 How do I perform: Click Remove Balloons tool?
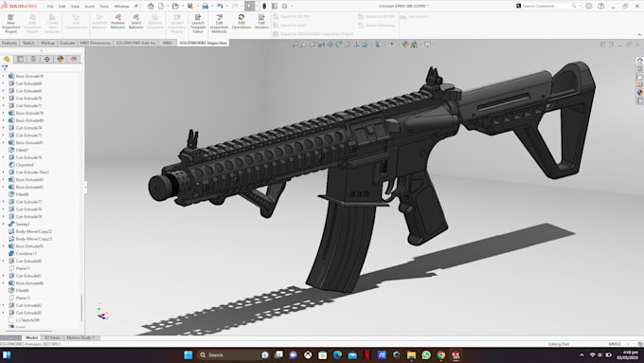(117, 22)
